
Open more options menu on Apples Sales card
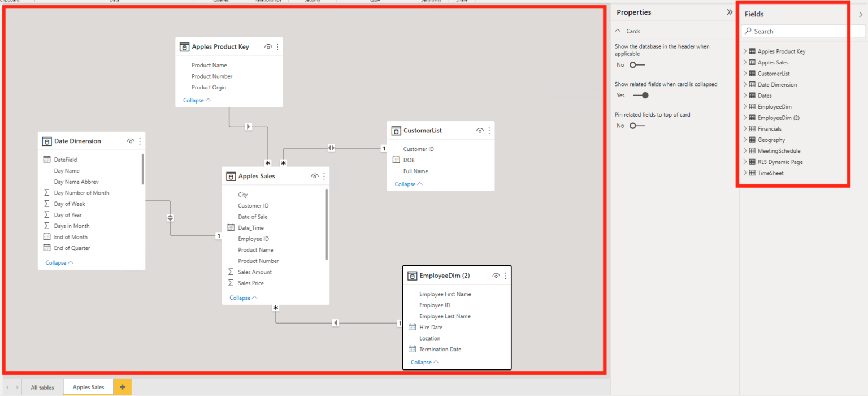pos(323,176)
